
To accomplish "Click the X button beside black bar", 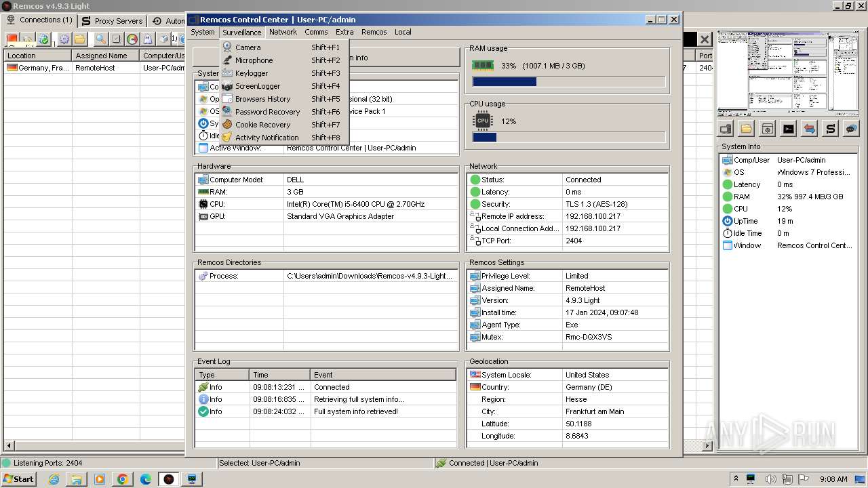I will (x=705, y=39).
